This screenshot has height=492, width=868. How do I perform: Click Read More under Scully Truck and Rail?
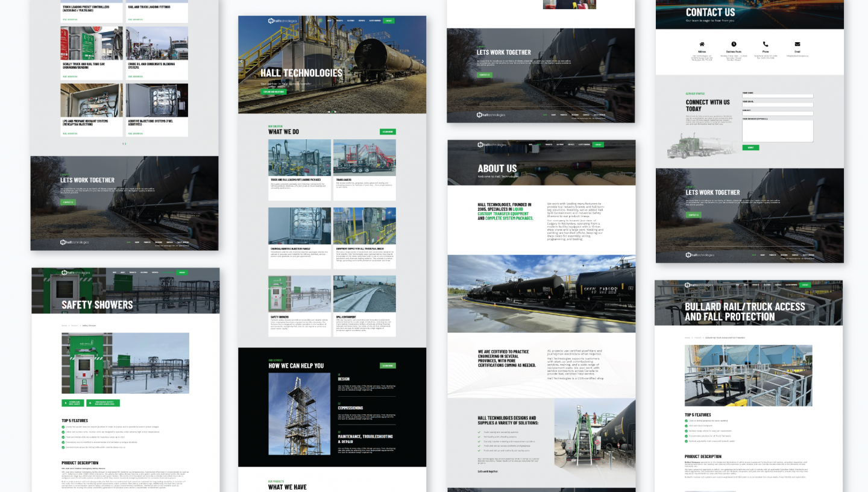[69, 77]
